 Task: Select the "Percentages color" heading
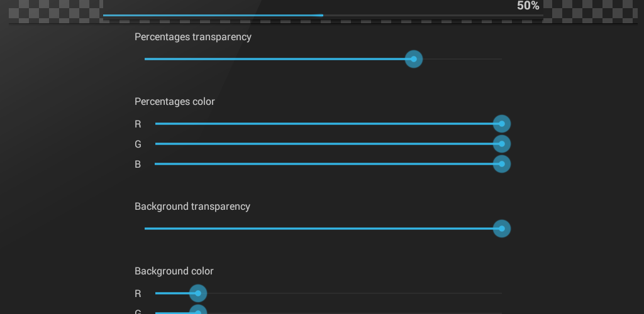pos(174,102)
